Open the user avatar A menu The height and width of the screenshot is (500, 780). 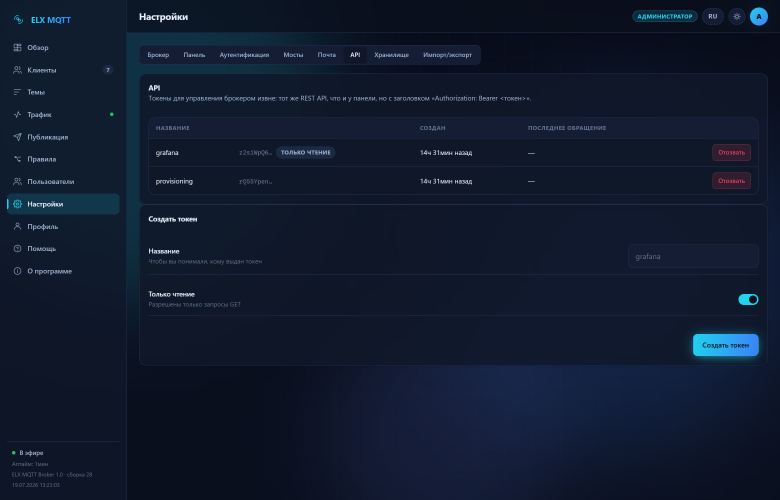pos(759,16)
